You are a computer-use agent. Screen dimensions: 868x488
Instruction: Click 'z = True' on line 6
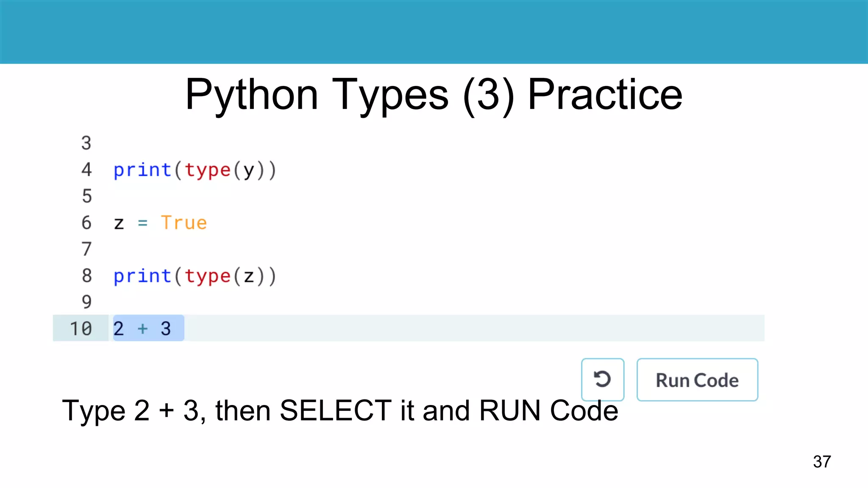point(160,223)
